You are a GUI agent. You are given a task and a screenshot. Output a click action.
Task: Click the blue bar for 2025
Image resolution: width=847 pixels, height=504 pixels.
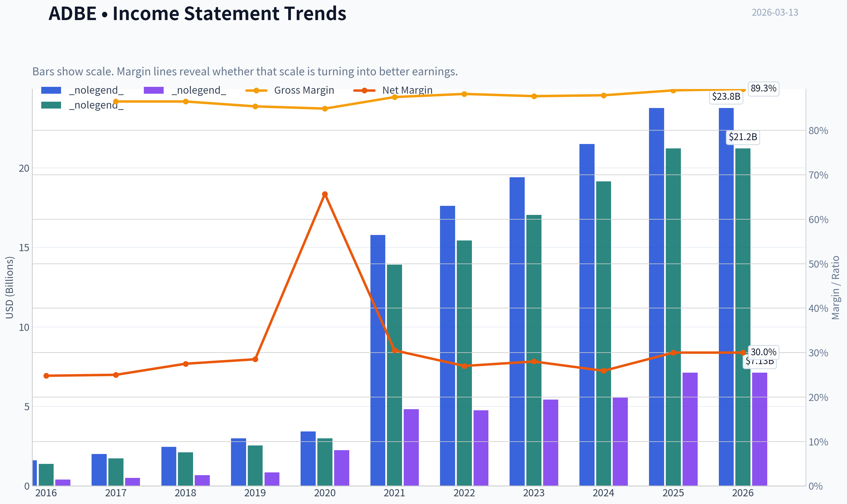[x=656, y=297]
